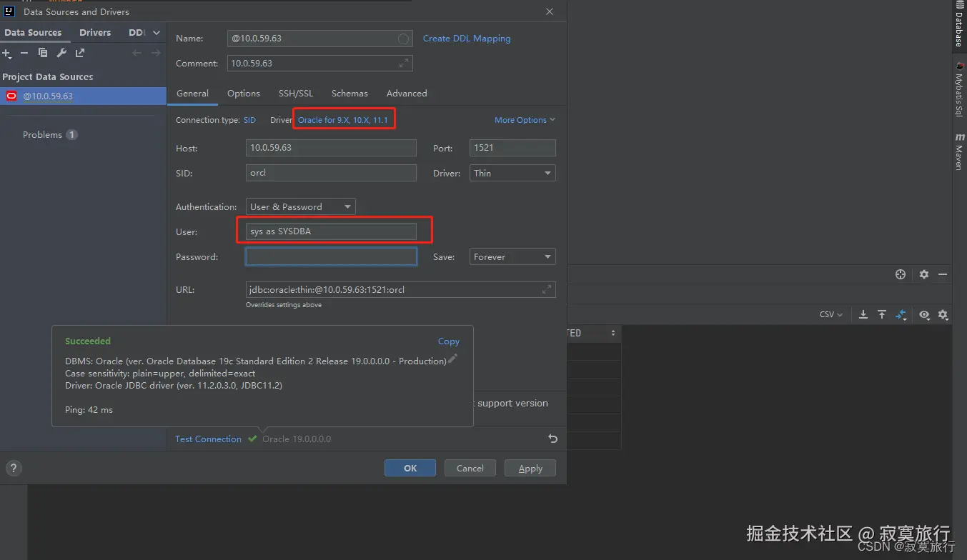Image resolution: width=967 pixels, height=560 pixels.
Task: Click the pencil edit icon in the Succeeded popup
Action: pyautogui.click(x=452, y=359)
